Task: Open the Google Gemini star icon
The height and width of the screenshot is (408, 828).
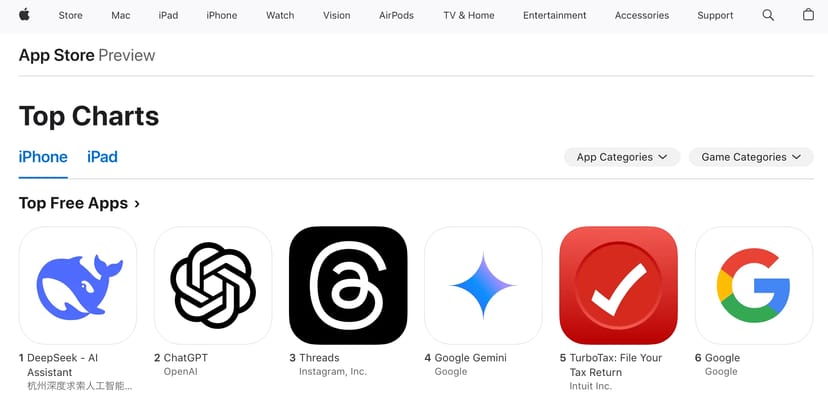Action: (483, 286)
